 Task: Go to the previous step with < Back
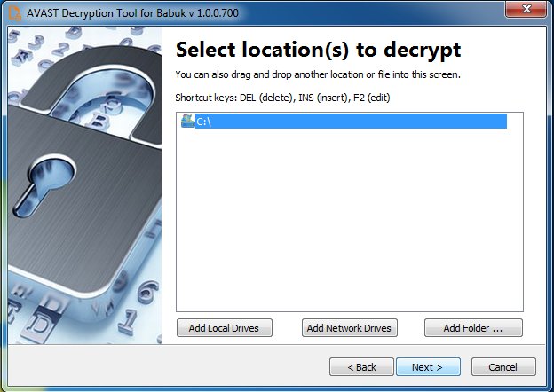pyautogui.click(x=361, y=367)
